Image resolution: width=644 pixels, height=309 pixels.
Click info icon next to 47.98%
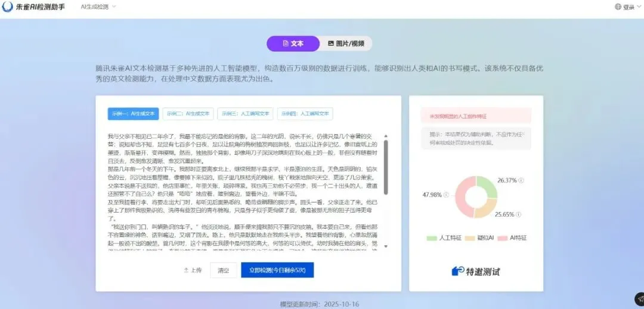click(x=446, y=195)
